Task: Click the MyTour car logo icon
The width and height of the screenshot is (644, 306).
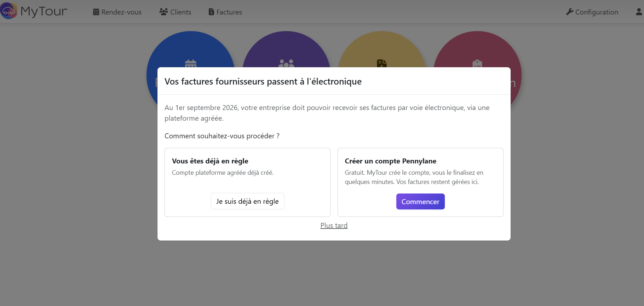Action: [x=9, y=11]
